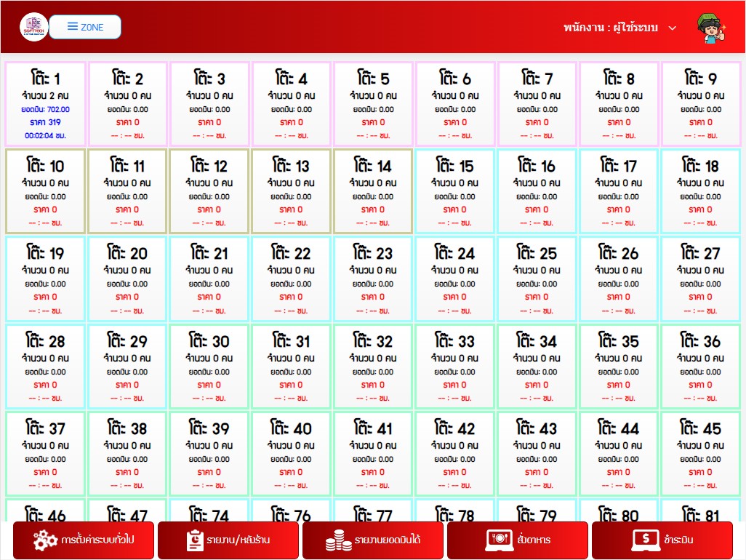Open table โต๊ะ 23
This screenshot has width=746, height=560.
tap(373, 279)
